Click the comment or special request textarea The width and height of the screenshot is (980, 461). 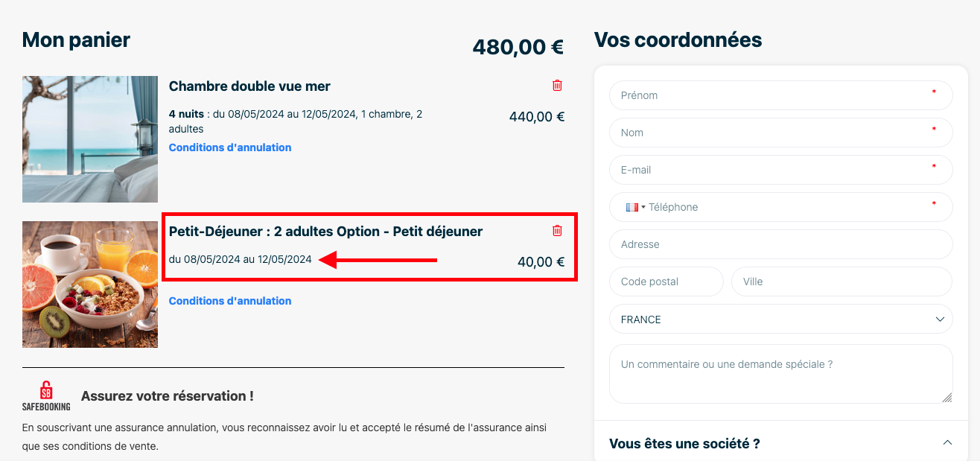(781, 374)
